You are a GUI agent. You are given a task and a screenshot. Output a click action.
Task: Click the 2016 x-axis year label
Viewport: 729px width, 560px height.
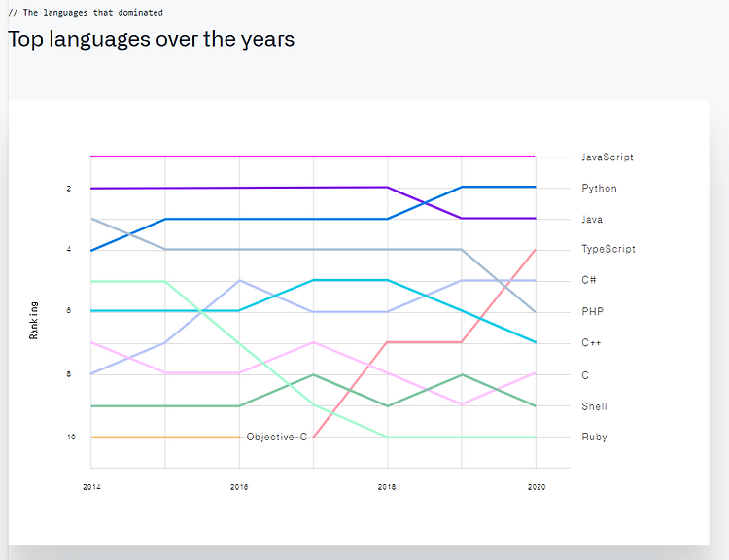pyautogui.click(x=239, y=487)
